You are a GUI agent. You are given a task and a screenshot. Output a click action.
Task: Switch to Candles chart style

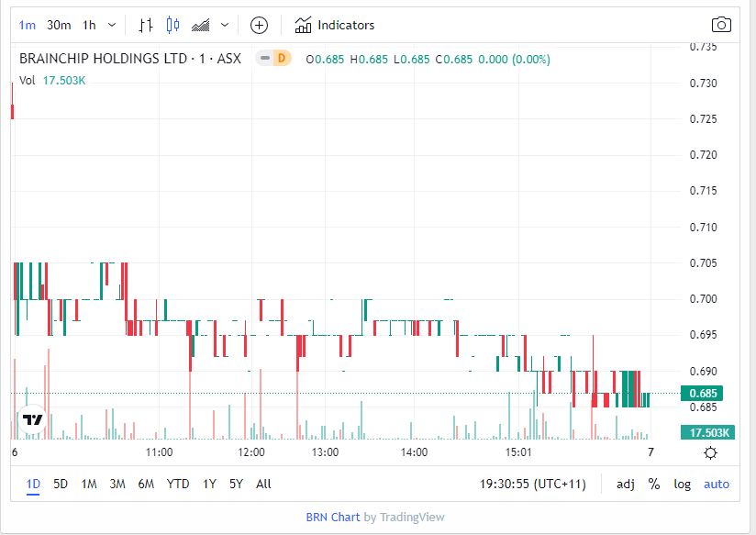pyautogui.click(x=173, y=25)
